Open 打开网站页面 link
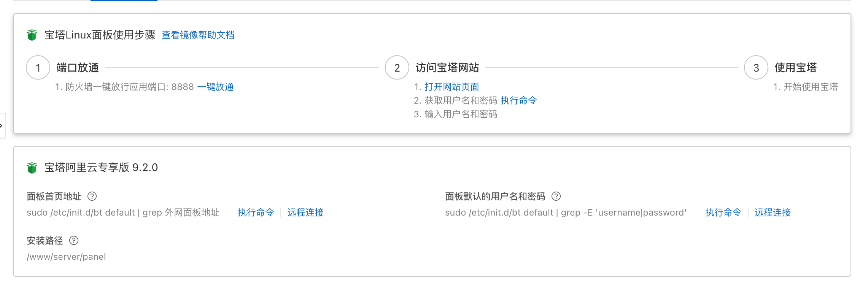868x291 pixels. [x=452, y=87]
